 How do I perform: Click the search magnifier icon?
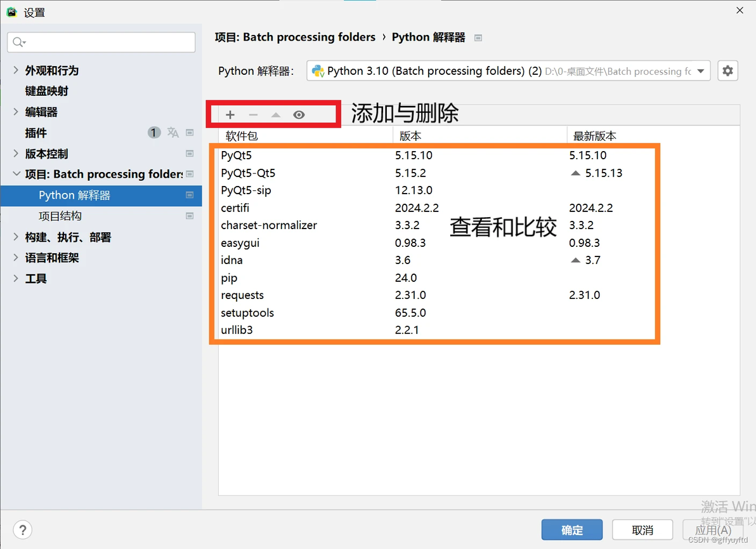pyautogui.click(x=19, y=43)
